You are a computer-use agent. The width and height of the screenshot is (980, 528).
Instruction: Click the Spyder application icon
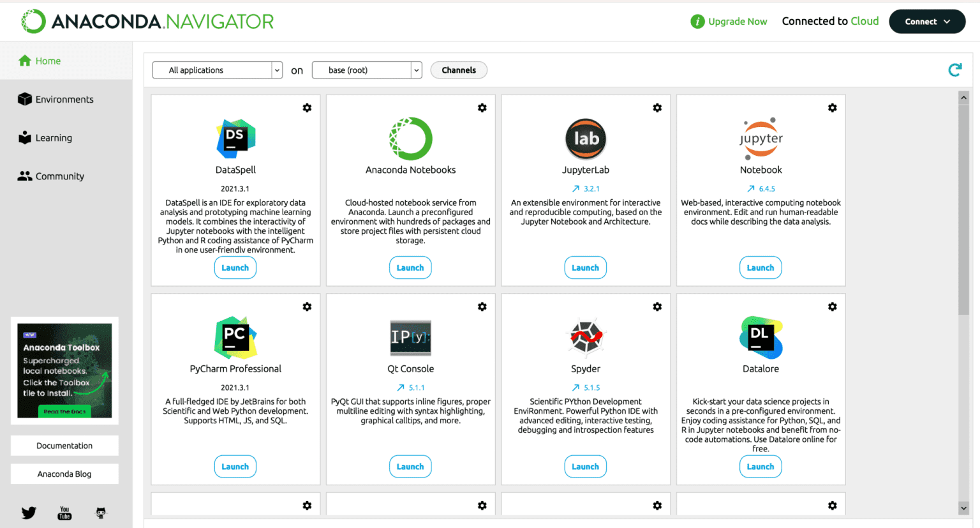(x=585, y=337)
